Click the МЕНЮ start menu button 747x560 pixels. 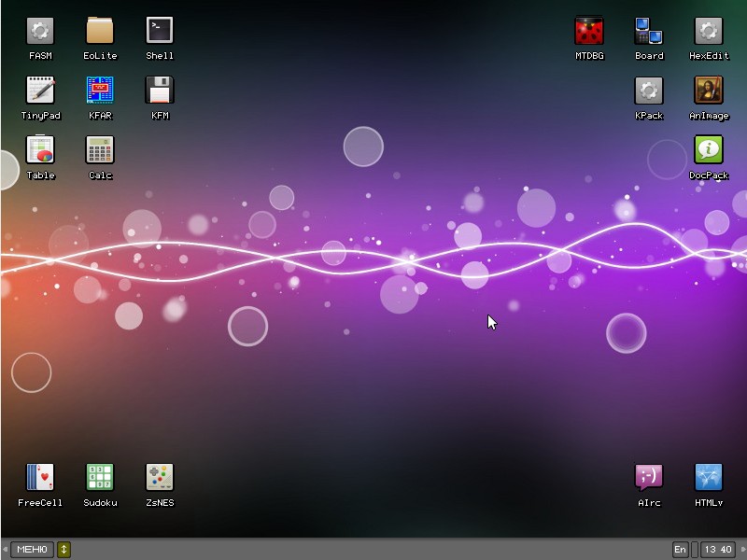[x=32, y=550]
